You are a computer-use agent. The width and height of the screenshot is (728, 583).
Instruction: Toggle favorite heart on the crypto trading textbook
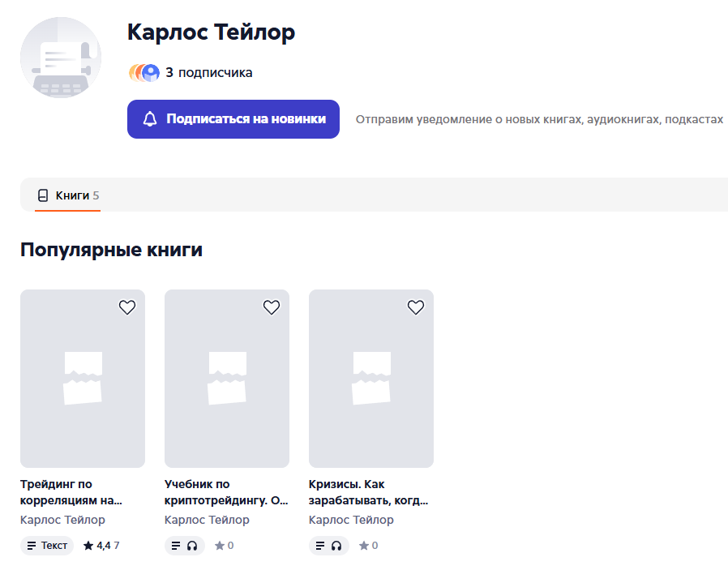(x=272, y=307)
